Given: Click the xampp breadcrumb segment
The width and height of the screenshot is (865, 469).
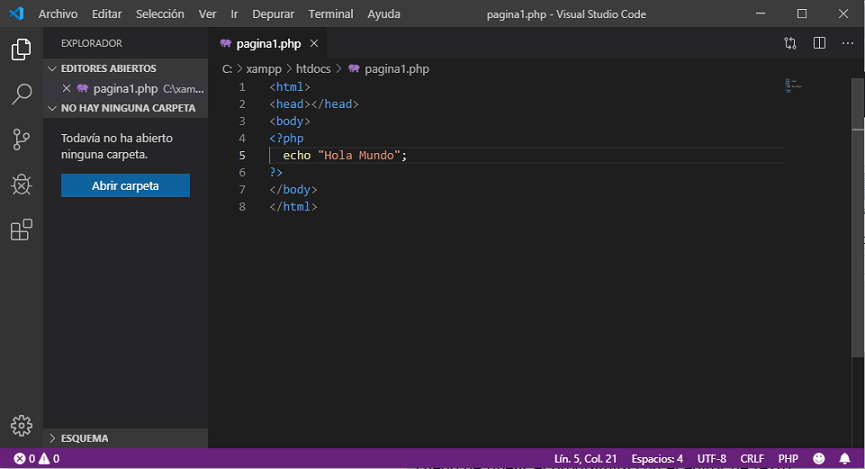Looking at the screenshot, I should coord(264,69).
